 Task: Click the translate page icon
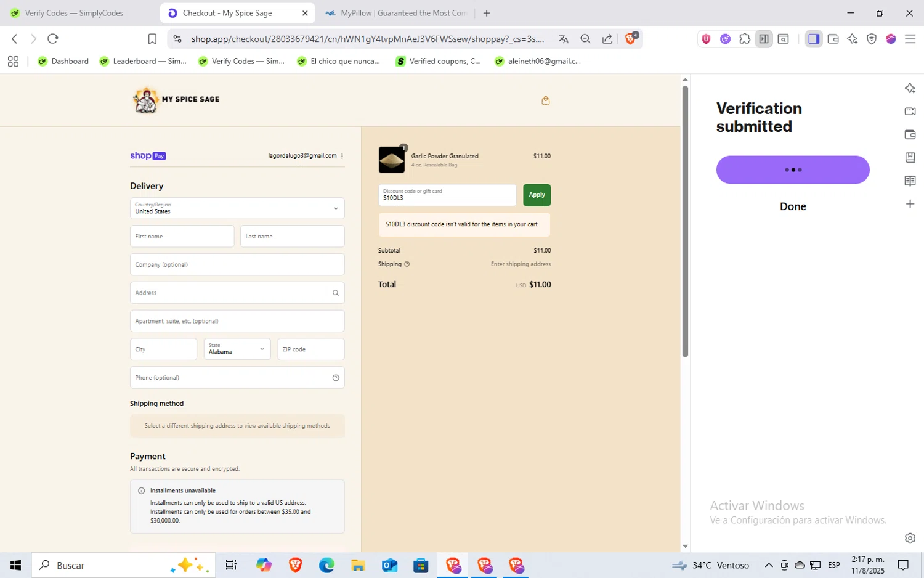tap(564, 39)
